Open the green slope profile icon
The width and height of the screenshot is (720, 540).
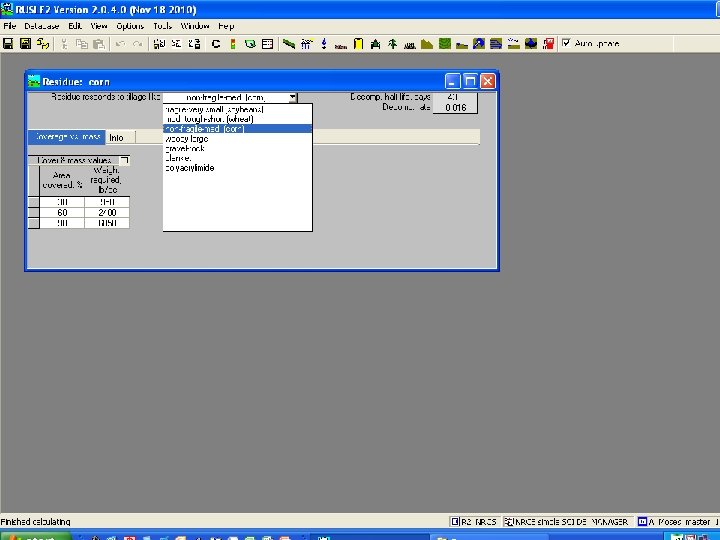pos(289,44)
